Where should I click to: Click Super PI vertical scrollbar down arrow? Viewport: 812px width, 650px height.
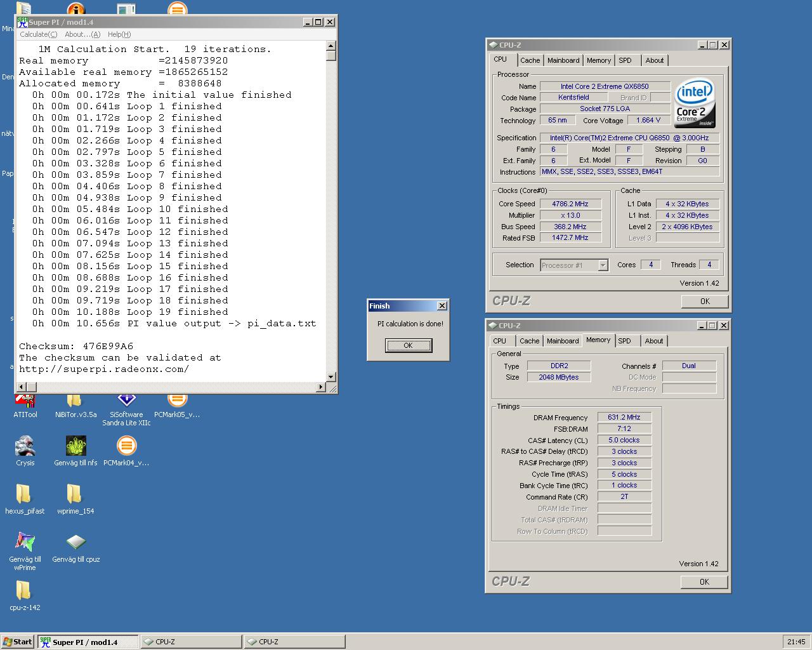click(x=331, y=377)
